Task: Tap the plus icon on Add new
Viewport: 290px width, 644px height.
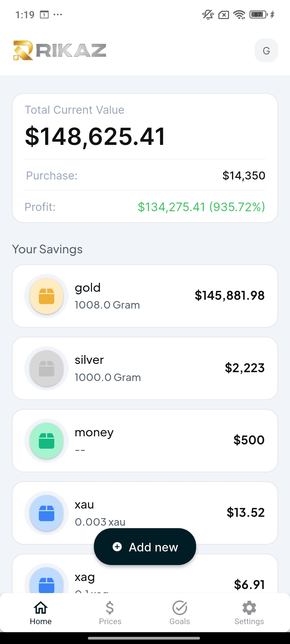Action: click(117, 547)
